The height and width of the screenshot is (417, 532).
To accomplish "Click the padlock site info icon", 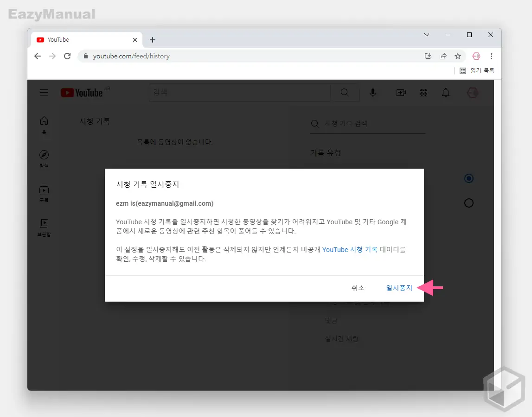I will click(86, 56).
